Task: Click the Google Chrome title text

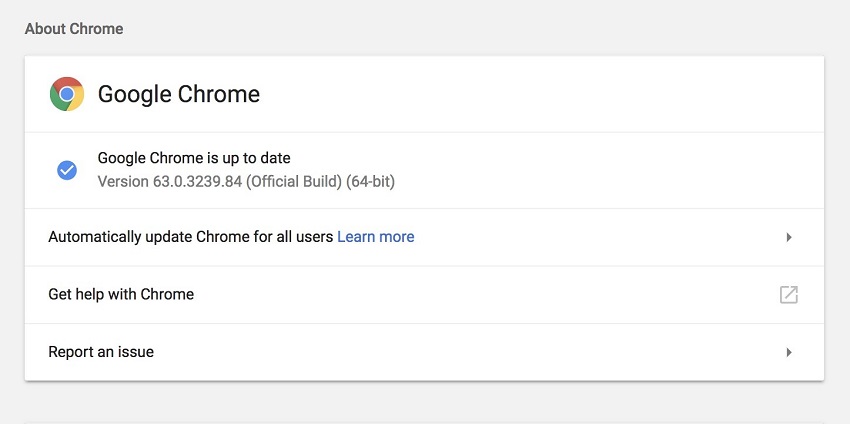Action: 178,94
